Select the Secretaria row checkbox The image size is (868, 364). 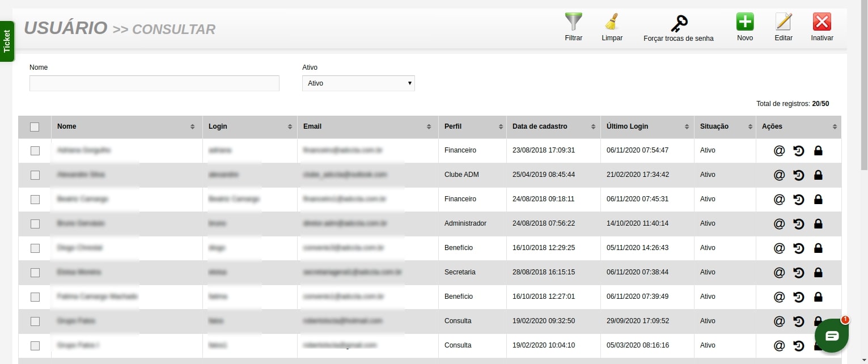35,273
